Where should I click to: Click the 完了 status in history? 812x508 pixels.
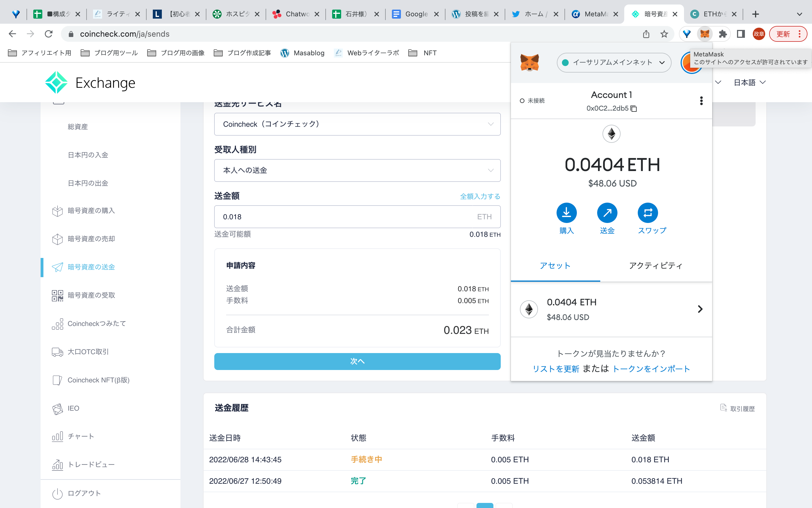(358, 481)
